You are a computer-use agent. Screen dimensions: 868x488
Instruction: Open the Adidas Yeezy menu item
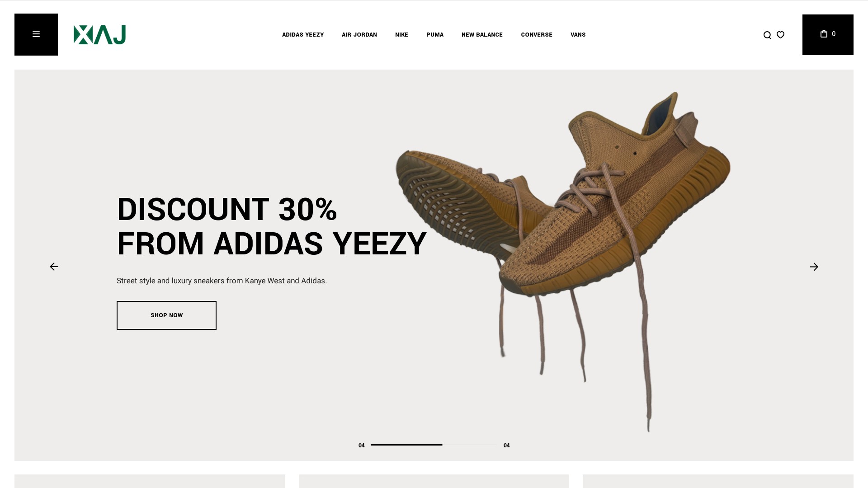click(x=303, y=35)
